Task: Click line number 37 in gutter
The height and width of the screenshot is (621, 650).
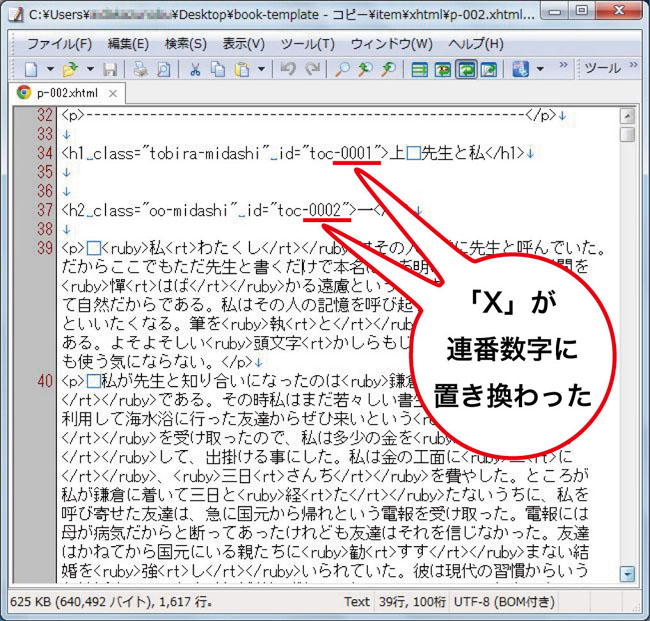Action: tap(45, 210)
